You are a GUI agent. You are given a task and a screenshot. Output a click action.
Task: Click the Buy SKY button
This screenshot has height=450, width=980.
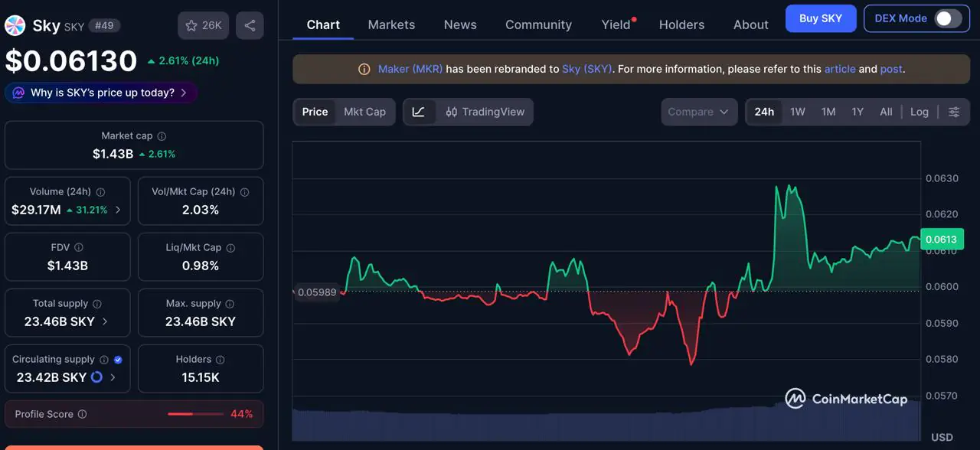821,18
